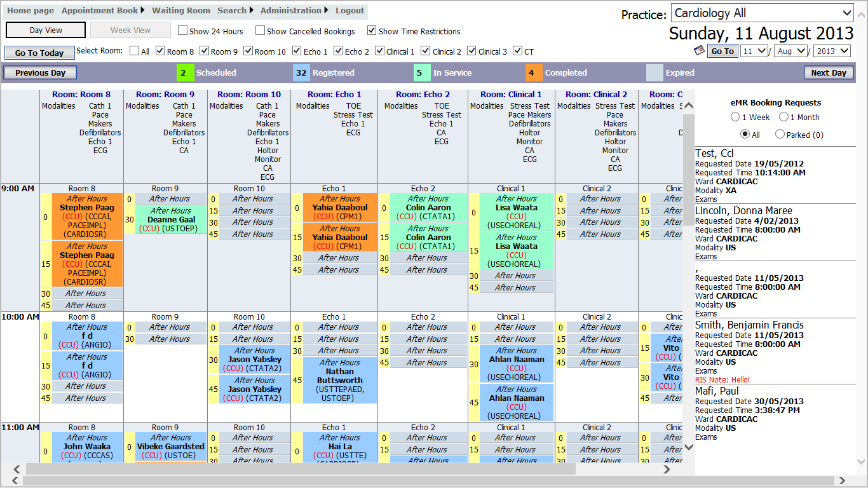Open the month dropdown showing Aug
Viewport: 868px width, 488px height.
click(790, 51)
